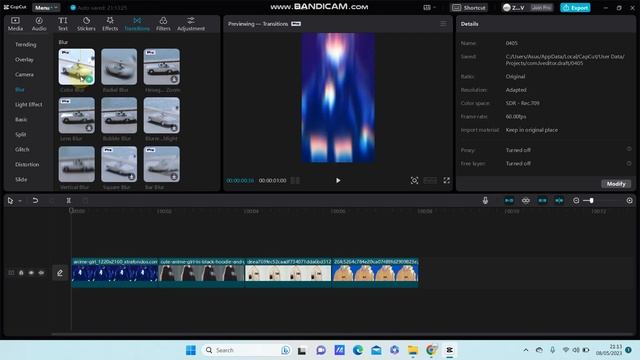
Task: Select the Overlay transitions category
Action: pyautogui.click(x=24, y=60)
